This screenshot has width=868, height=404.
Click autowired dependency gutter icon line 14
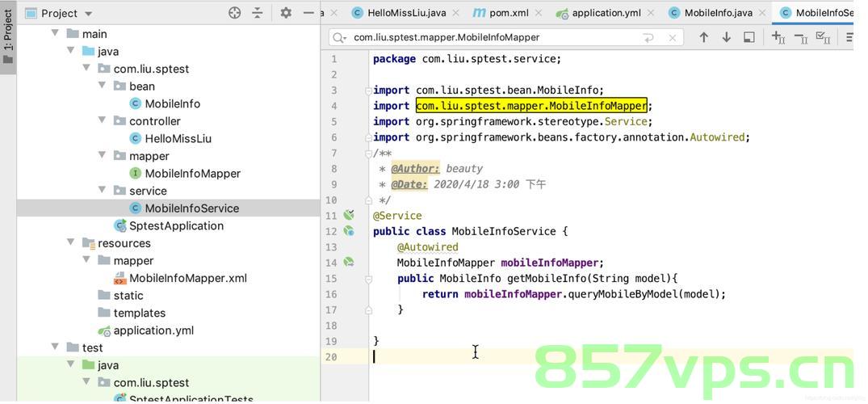coord(348,262)
